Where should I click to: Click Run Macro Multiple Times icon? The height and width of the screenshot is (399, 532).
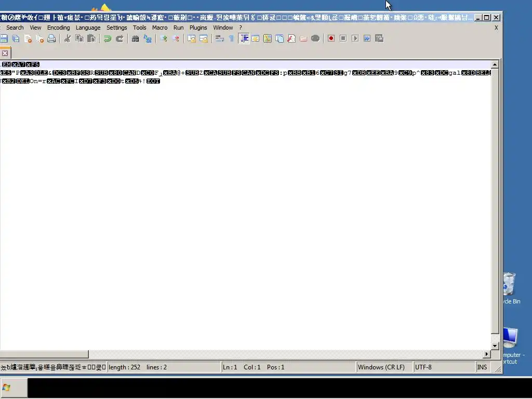(x=367, y=38)
